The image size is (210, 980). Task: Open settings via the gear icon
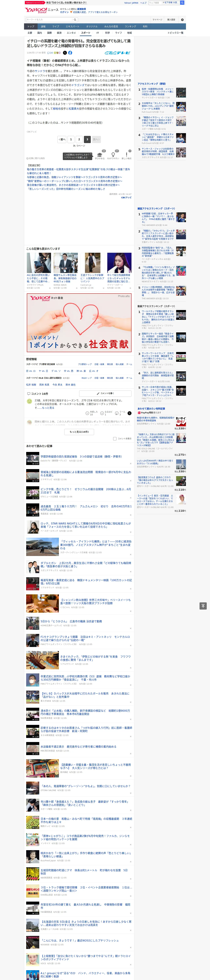pos(182,20)
